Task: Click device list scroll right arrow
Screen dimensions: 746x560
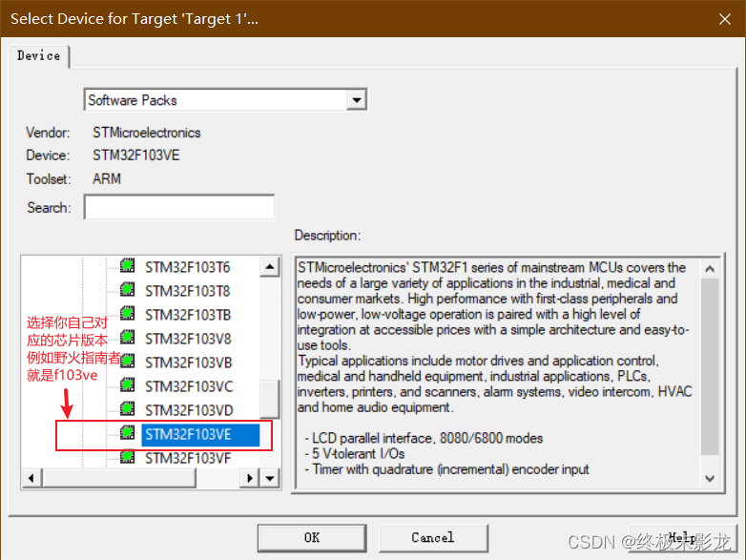Action: (x=249, y=478)
